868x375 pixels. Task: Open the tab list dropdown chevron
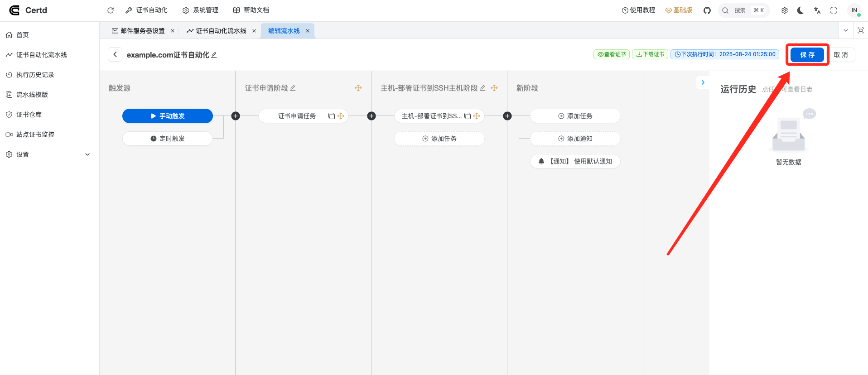(845, 30)
